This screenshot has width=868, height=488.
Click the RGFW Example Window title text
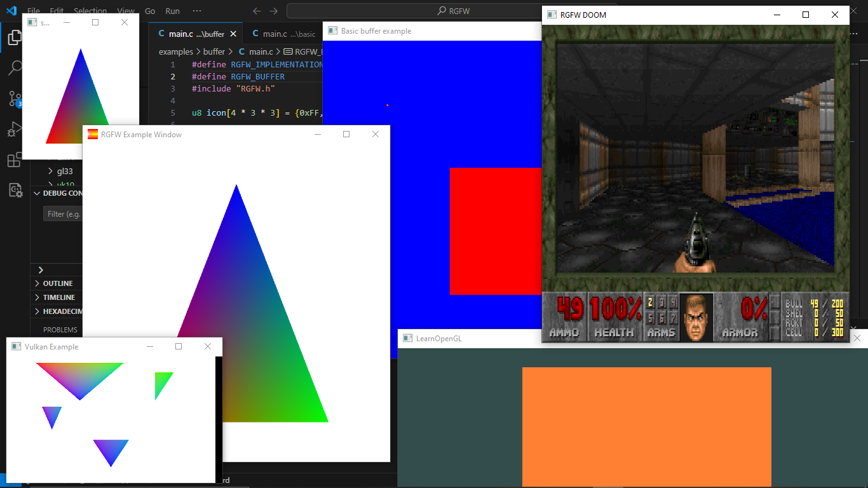click(x=141, y=134)
